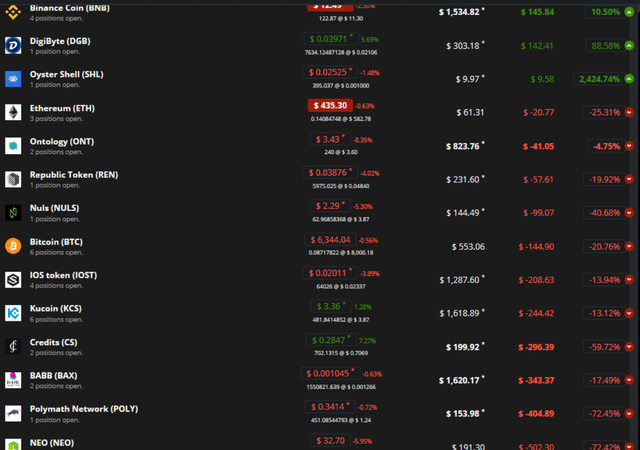Click the red down-arrow on Nuls row
The height and width of the screenshot is (450, 640).
(629, 213)
